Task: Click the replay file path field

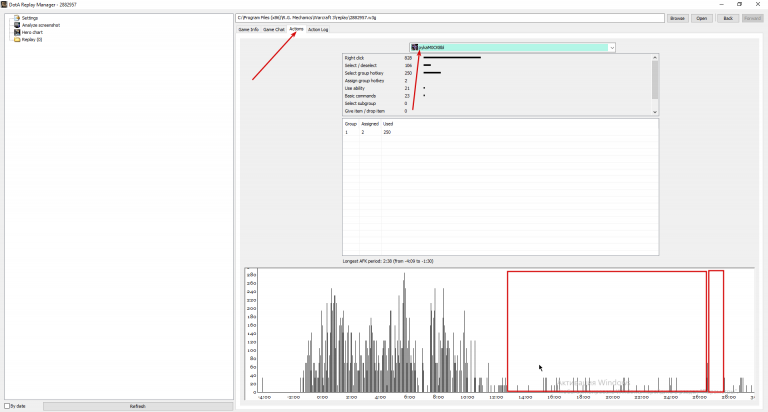Action: point(450,18)
